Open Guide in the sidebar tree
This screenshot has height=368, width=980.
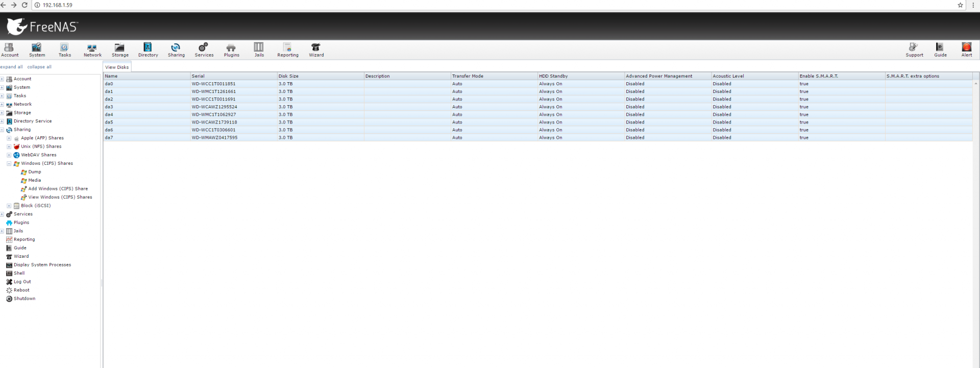coord(20,248)
